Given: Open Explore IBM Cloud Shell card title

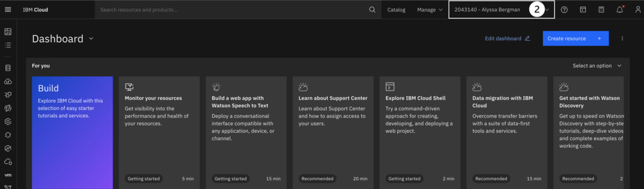Looking at the screenshot, I should click(415, 98).
